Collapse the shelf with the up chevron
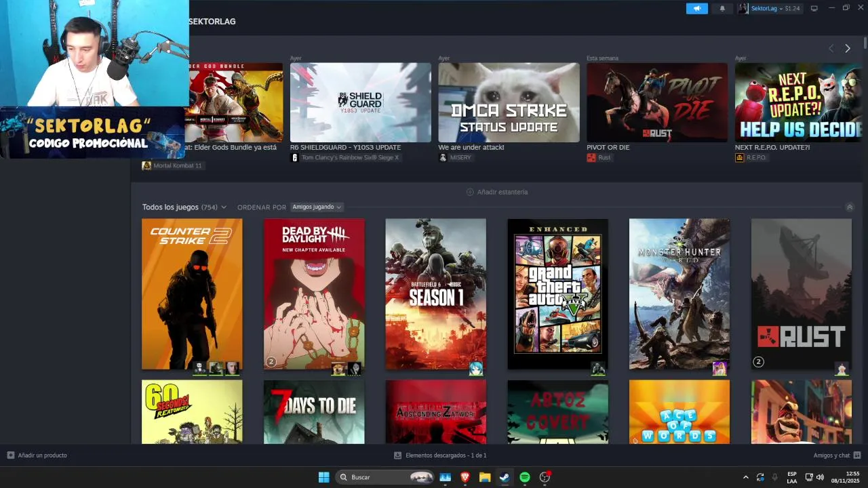Image resolution: width=868 pixels, height=488 pixels. 849,207
